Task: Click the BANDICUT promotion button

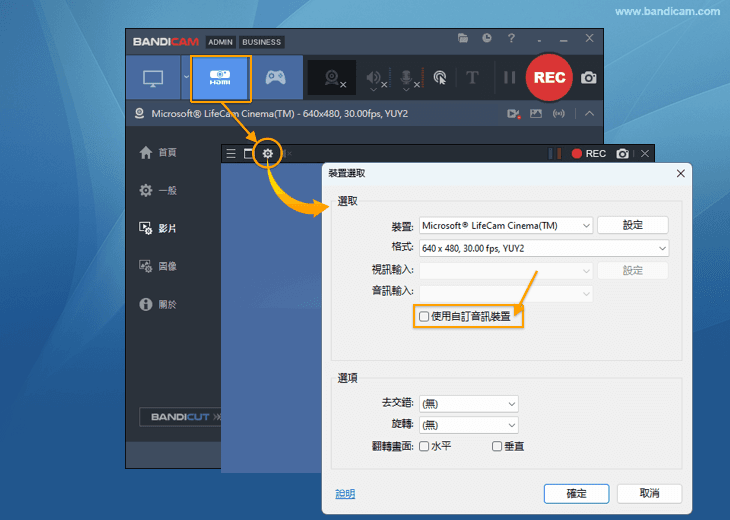Action: point(181,417)
